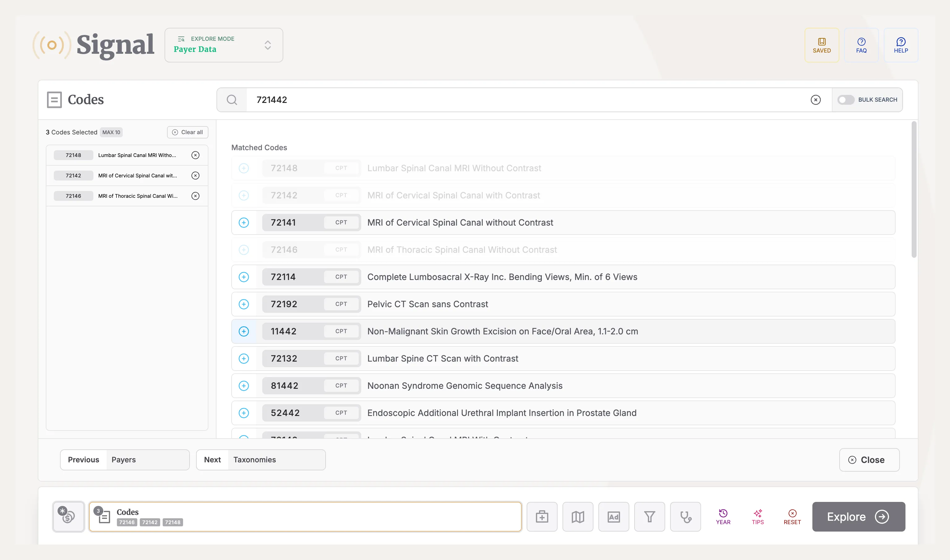Add code 72114 to selected codes
950x560 pixels.
coord(244,277)
